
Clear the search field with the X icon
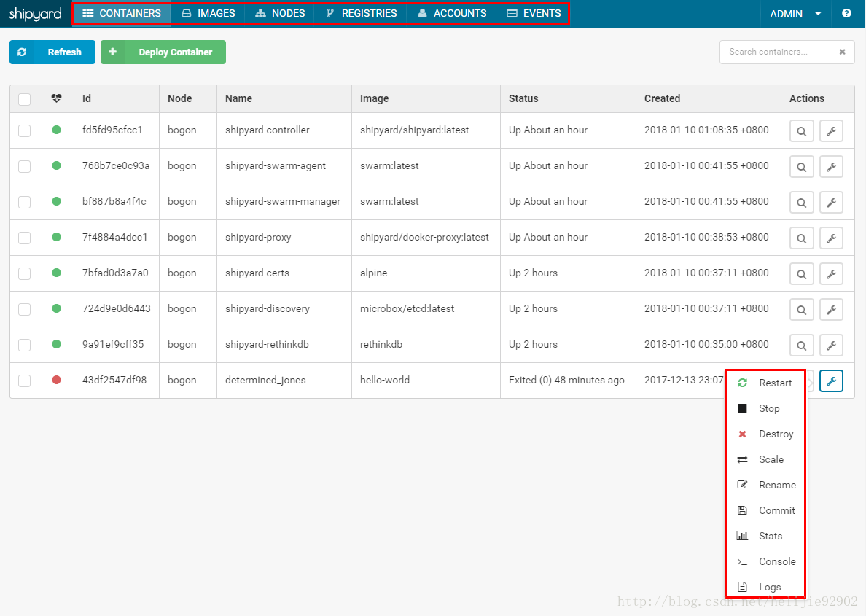point(842,52)
